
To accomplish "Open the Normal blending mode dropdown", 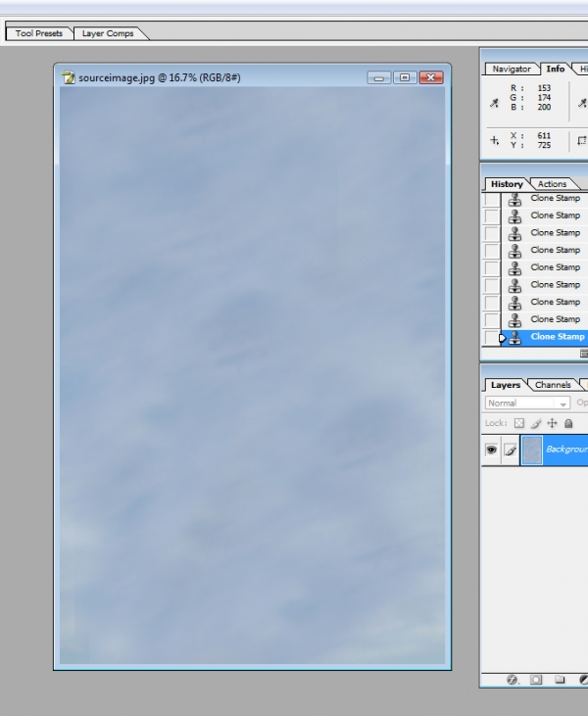I will pyautogui.click(x=527, y=404).
